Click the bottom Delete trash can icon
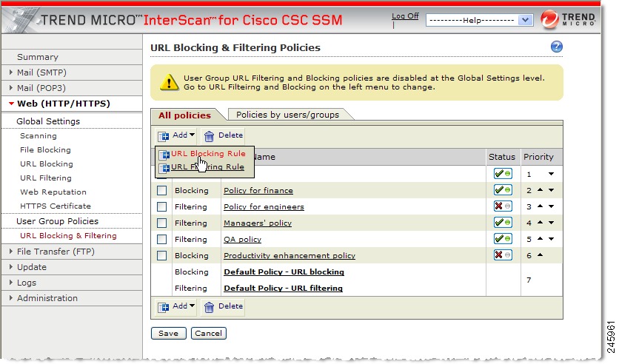The height and width of the screenshot is (364, 619). click(209, 307)
